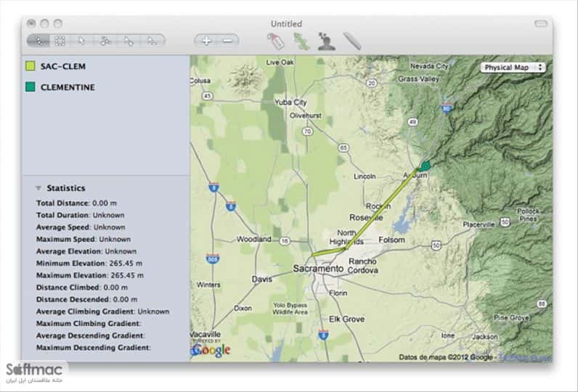Select the grid selection tool
This screenshot has height=392, width=578.
[60, 41]
